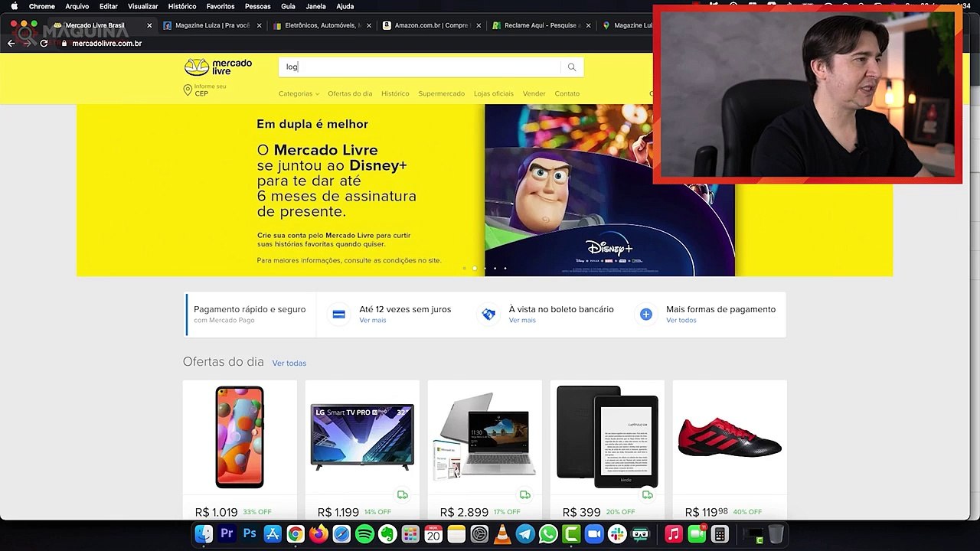Click Ver todos under Mais formas
980x551 pixels.
coord(681,320)
